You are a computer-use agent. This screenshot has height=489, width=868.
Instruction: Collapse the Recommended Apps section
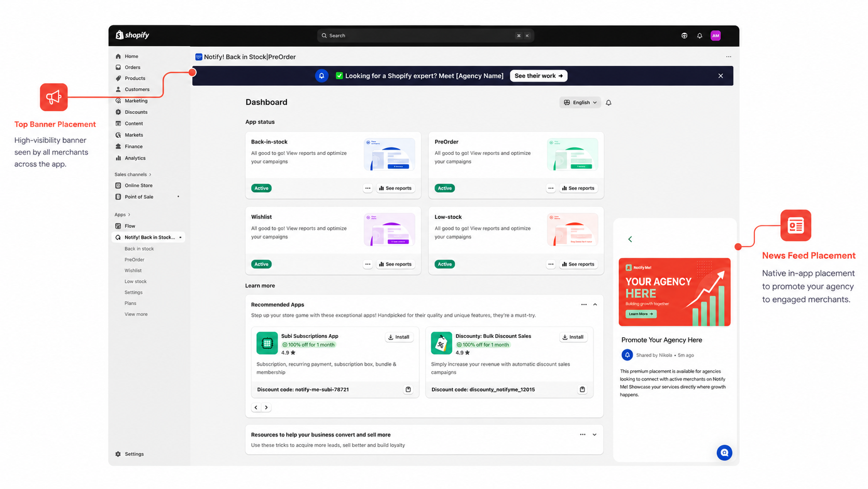click(595, 305)
